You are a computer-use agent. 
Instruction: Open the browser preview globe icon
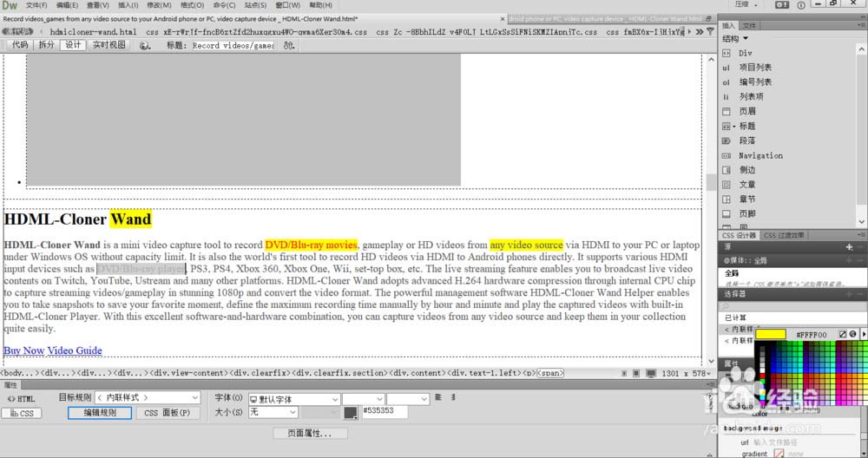pyautogui.click(x=144, y=45)
